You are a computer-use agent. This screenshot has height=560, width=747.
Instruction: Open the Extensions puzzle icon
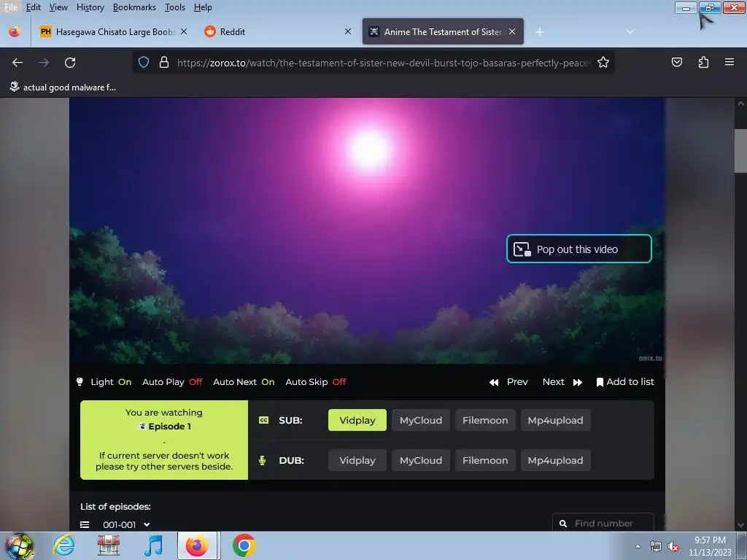[703, 63]
